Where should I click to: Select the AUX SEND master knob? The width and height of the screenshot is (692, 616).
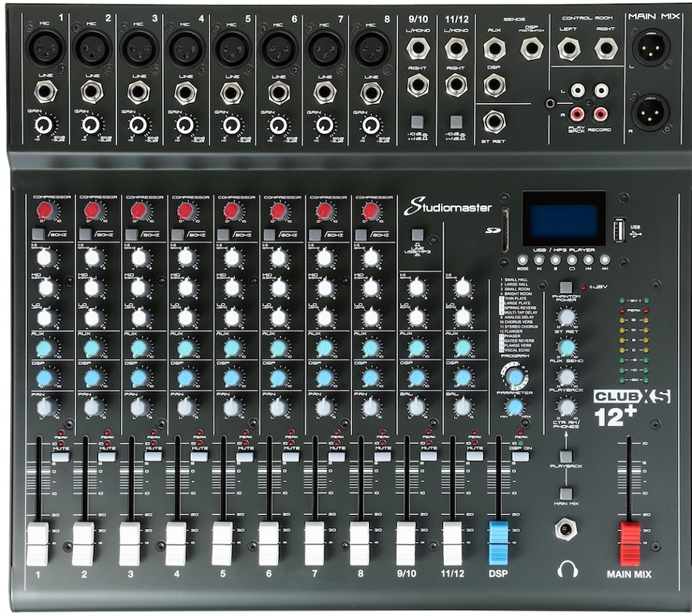pos(566,347)
